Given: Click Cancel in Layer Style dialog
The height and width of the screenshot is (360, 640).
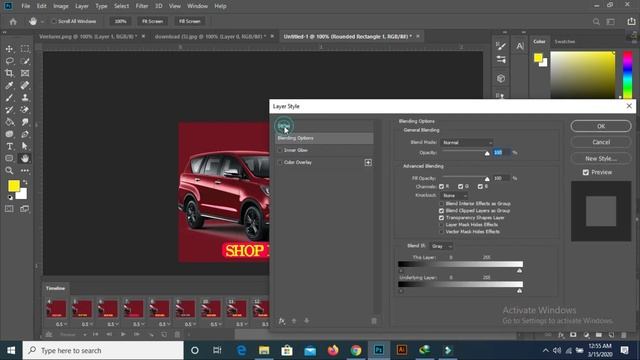Looking at the screenshot, I should (x=601, y=142).
